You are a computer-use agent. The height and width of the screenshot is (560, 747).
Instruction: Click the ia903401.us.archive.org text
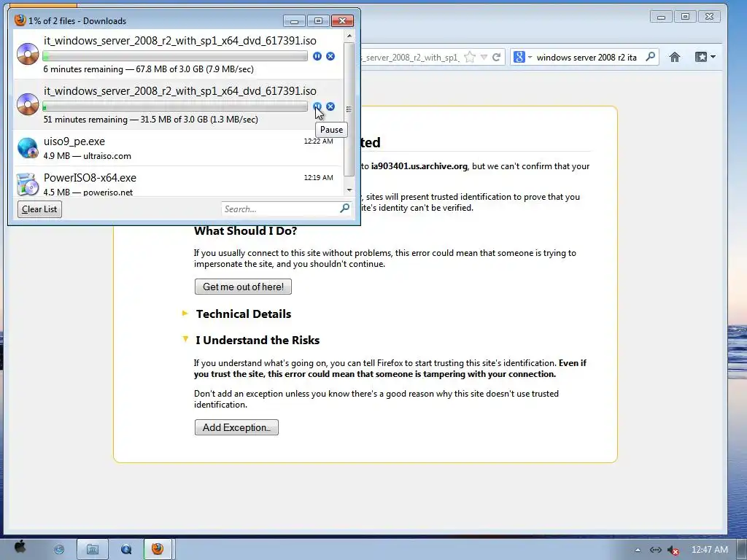(x=419, y=166)
